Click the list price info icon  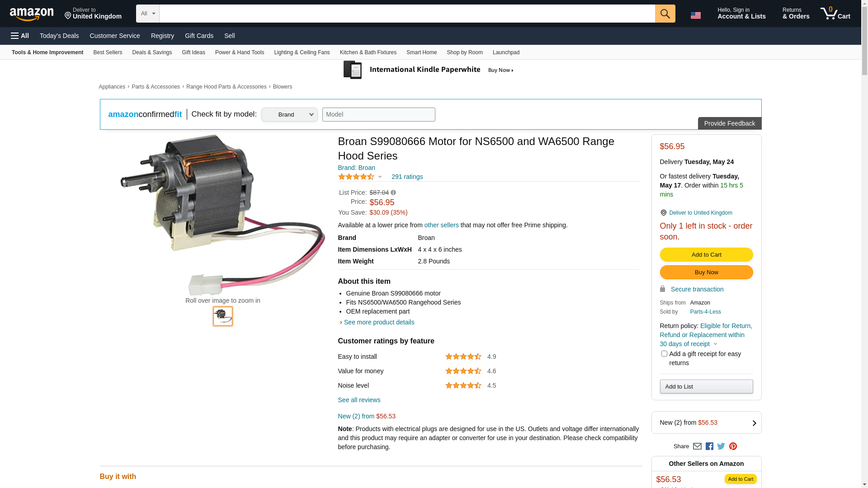pyautogui.click(x=393, y=193)
